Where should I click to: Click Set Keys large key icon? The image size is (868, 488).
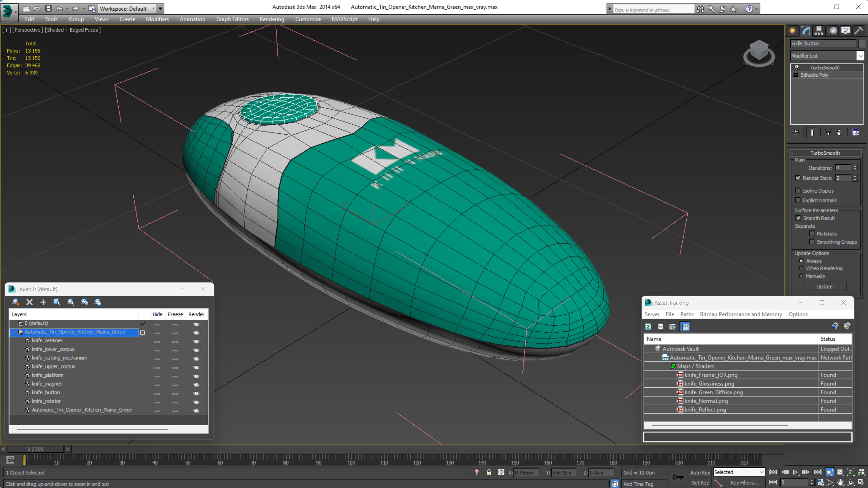point(678,477)
